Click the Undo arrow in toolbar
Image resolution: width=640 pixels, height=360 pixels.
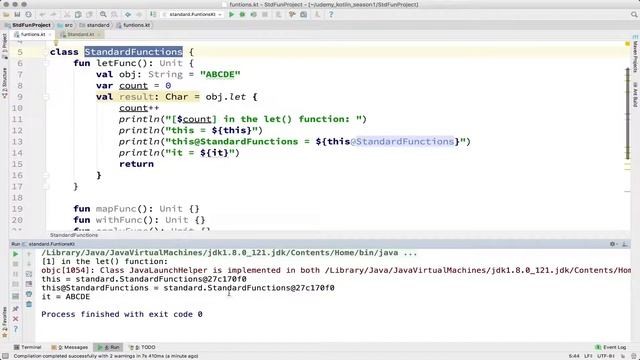coord(42,14)
